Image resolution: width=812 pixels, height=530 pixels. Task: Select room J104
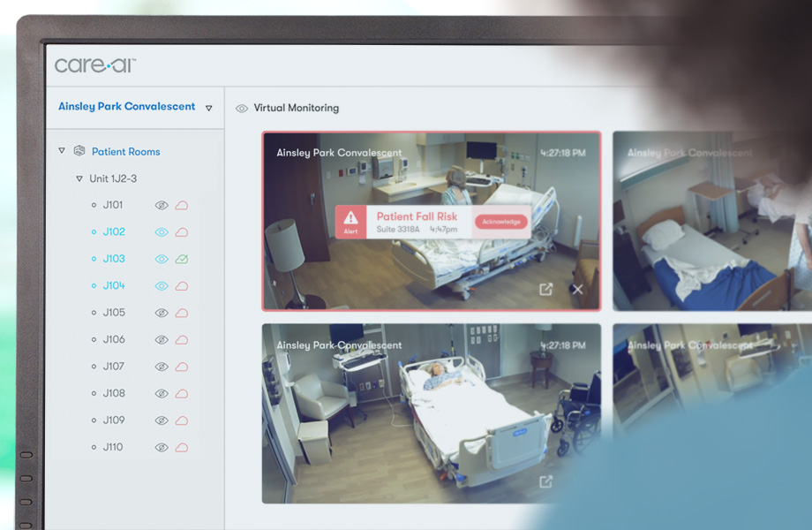click(114, 286)
